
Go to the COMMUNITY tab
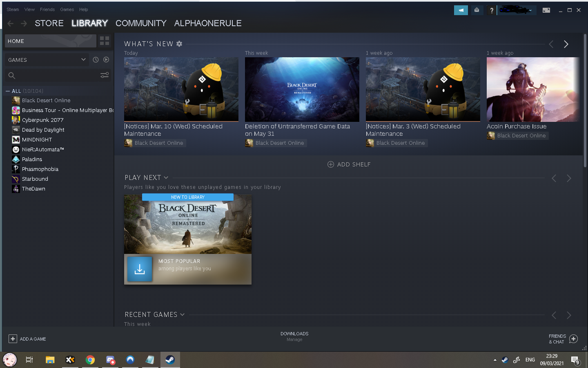pos(141,23)
